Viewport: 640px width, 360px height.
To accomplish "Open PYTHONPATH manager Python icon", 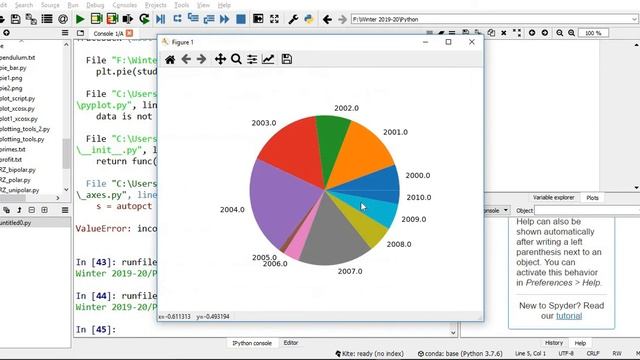I will [309, 19].
